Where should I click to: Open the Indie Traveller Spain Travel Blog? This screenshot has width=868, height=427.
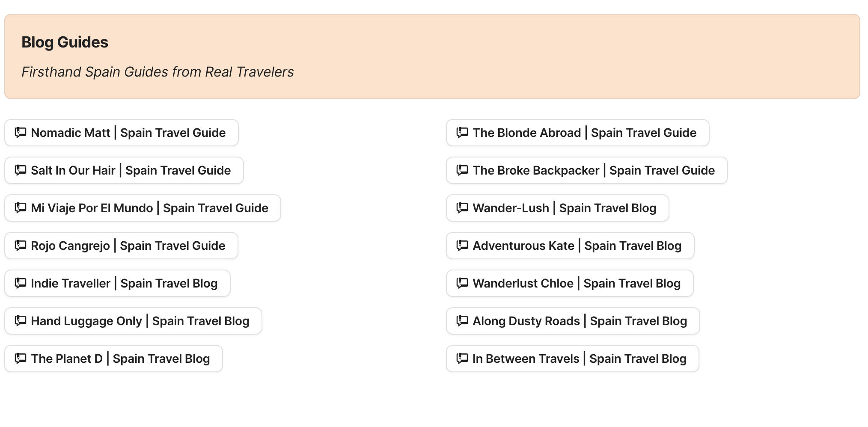tap(117, 284)
